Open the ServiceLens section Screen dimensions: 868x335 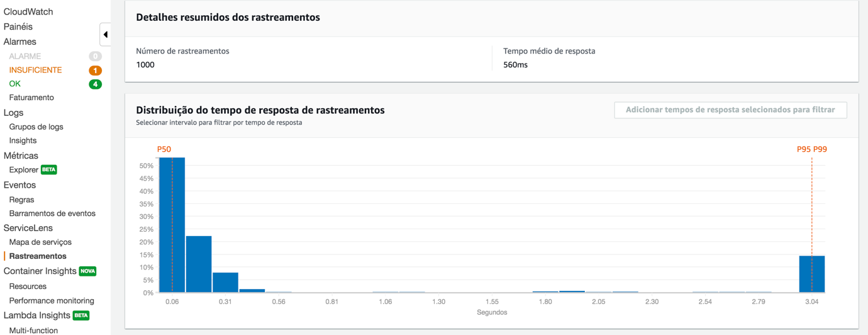(x=28, y=228)
